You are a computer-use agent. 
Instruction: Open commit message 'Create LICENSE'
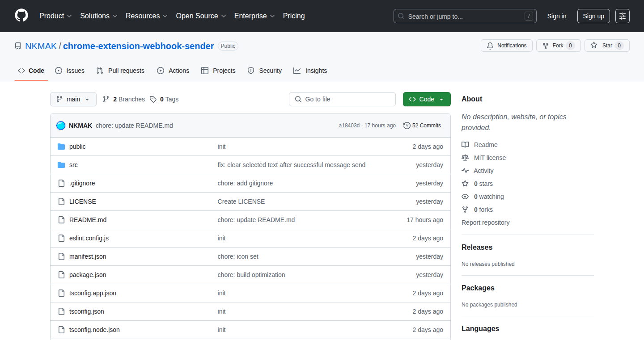241,201
